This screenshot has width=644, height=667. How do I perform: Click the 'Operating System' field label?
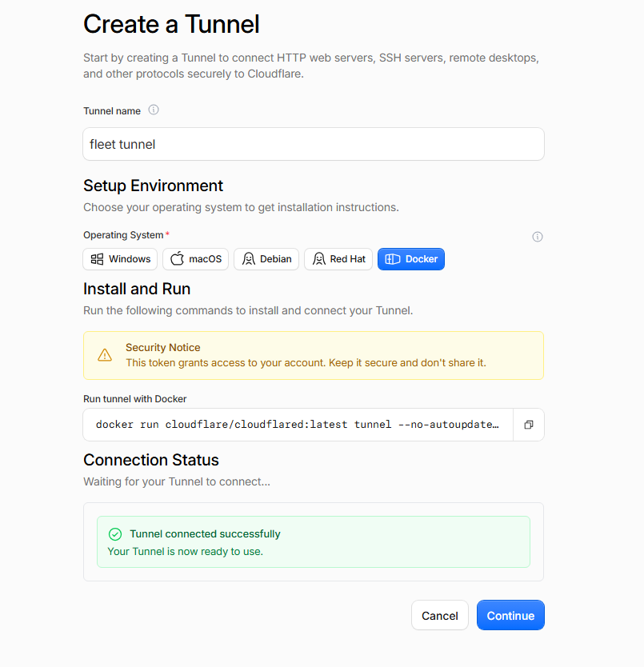pos(123,235)
